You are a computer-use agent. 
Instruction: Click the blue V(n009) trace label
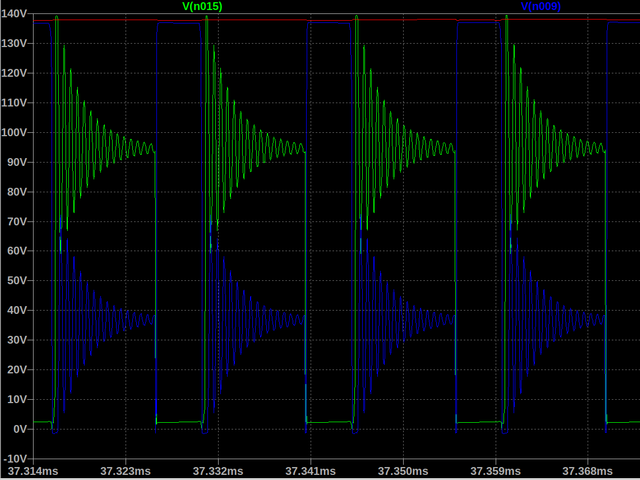(540, 6)
